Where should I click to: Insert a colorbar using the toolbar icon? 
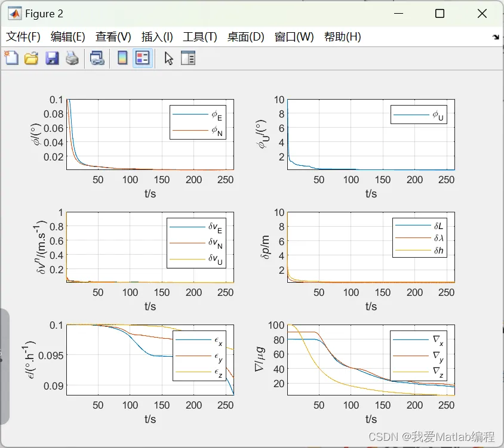tap(122, 58)
